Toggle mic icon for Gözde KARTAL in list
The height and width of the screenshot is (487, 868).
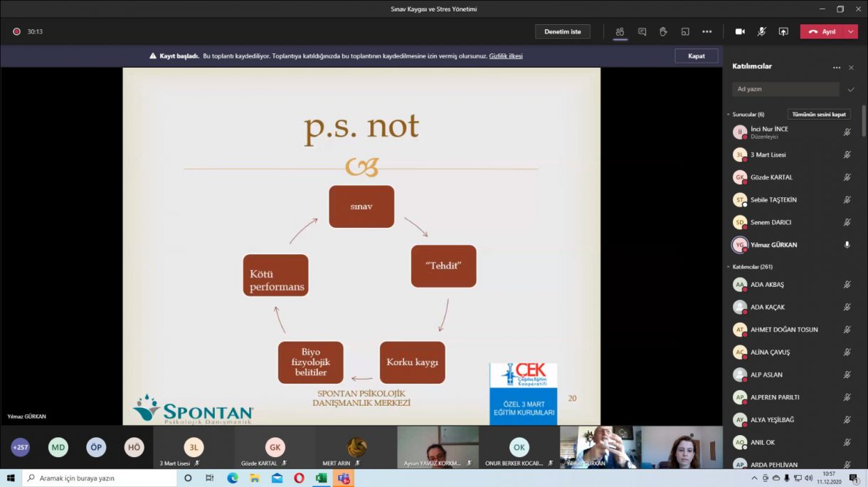point(847,177)
